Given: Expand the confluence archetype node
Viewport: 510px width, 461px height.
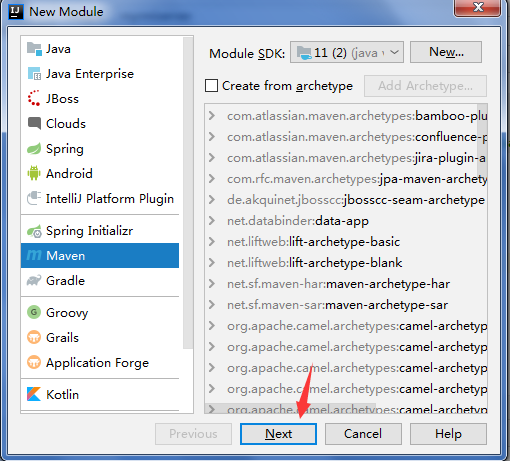Looking at the screenshot, I should pos(212,137).
